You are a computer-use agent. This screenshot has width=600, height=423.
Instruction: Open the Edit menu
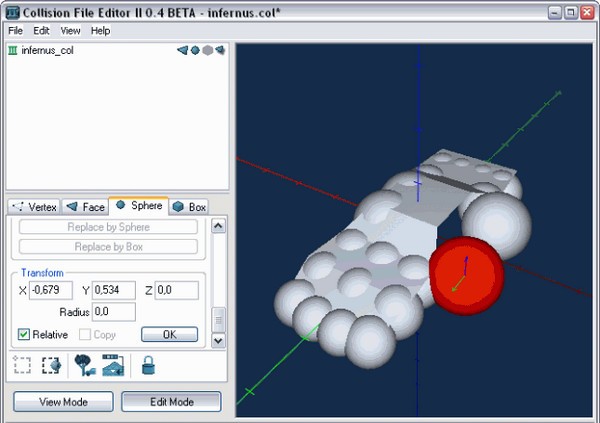pyautogui.click(x=41, y=31)
